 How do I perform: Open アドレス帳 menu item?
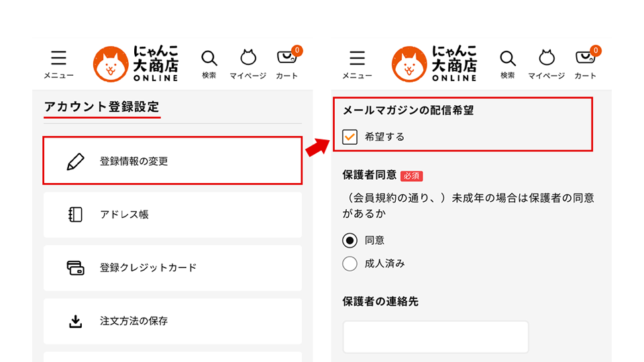(172, 215)
